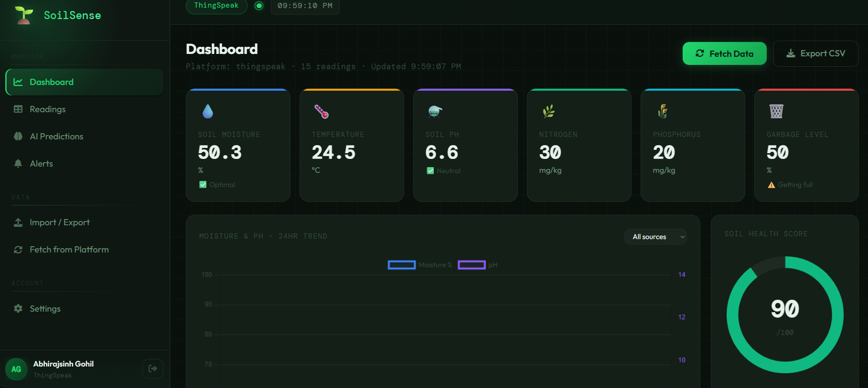
Task: Open Settings from the sidebar
Action: tap(85, 309)
